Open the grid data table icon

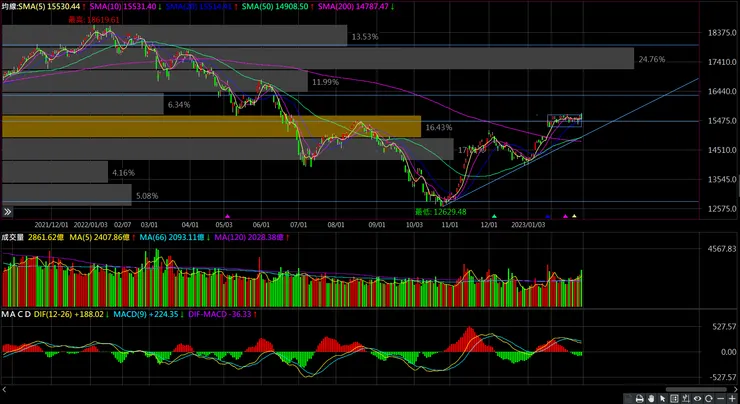point(674,398)
